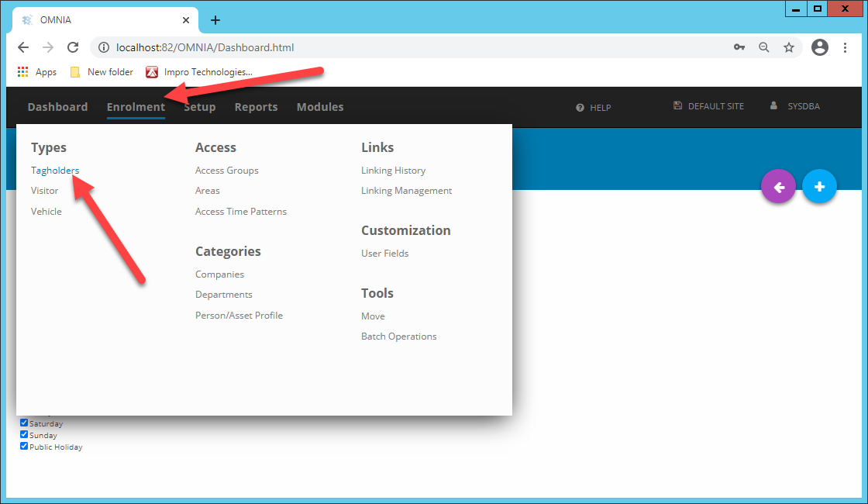Open Move under Tools
Viewport: 868px width, 504px height.
point(373,316)
